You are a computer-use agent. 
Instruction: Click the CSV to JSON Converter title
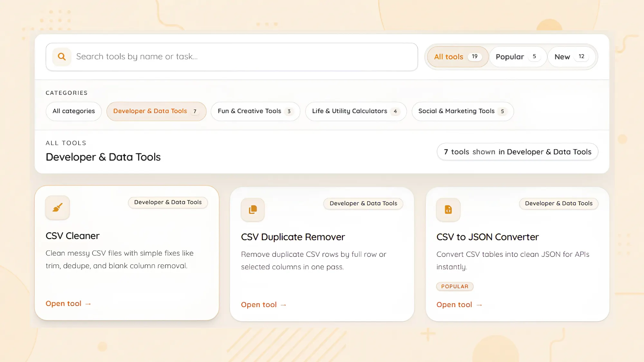[x=488, y=237]
